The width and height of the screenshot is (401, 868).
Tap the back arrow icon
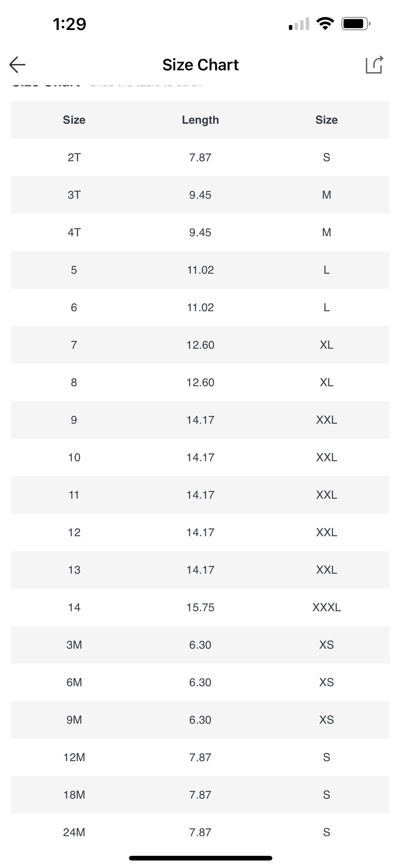17,65
